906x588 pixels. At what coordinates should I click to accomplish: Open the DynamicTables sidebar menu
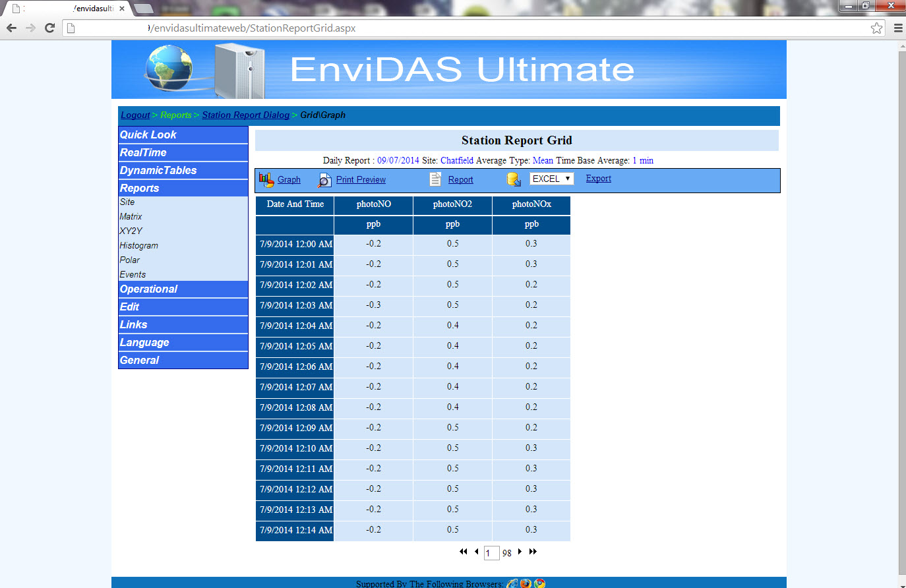pos(158,170)
